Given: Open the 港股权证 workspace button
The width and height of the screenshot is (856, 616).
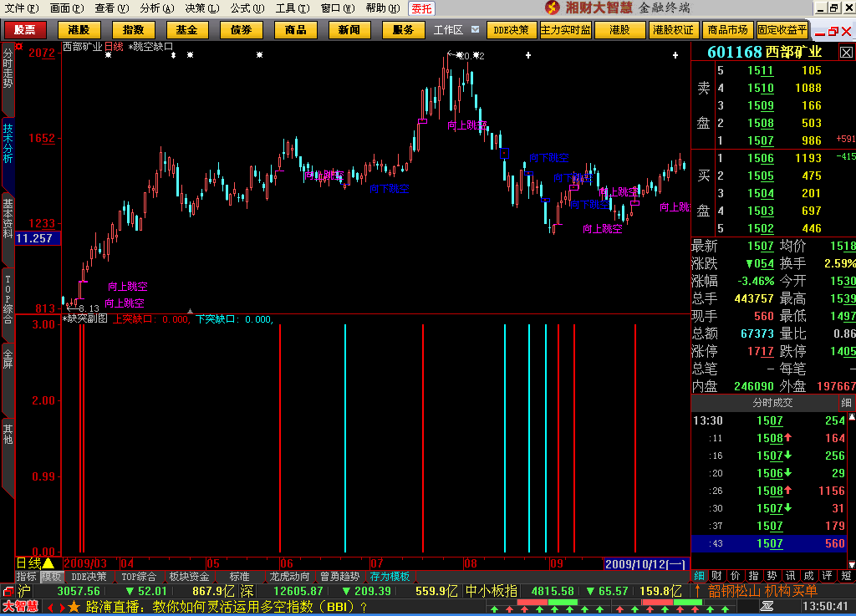Looking at the screenshot, I should coord(673,30).
